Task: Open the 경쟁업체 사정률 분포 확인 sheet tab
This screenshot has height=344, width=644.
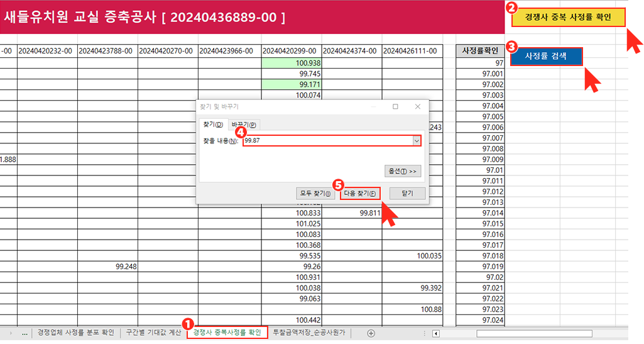Action: tap(75, 332)
